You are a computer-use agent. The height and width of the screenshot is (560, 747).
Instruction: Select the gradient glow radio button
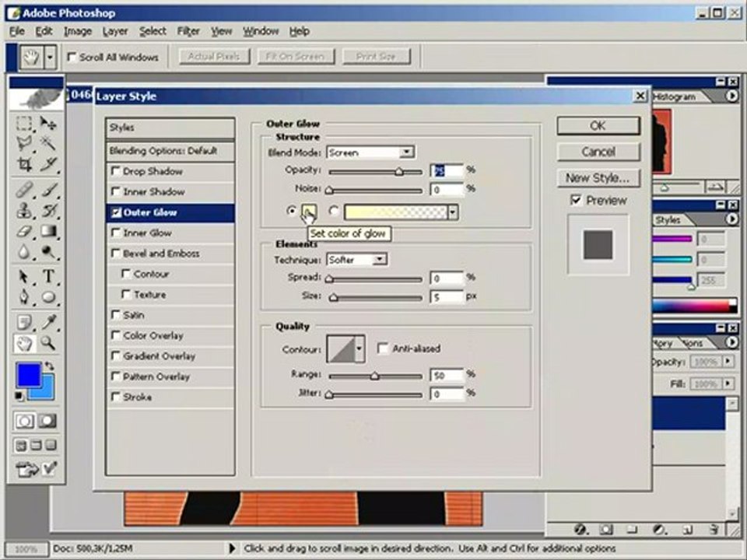(334, 211)
